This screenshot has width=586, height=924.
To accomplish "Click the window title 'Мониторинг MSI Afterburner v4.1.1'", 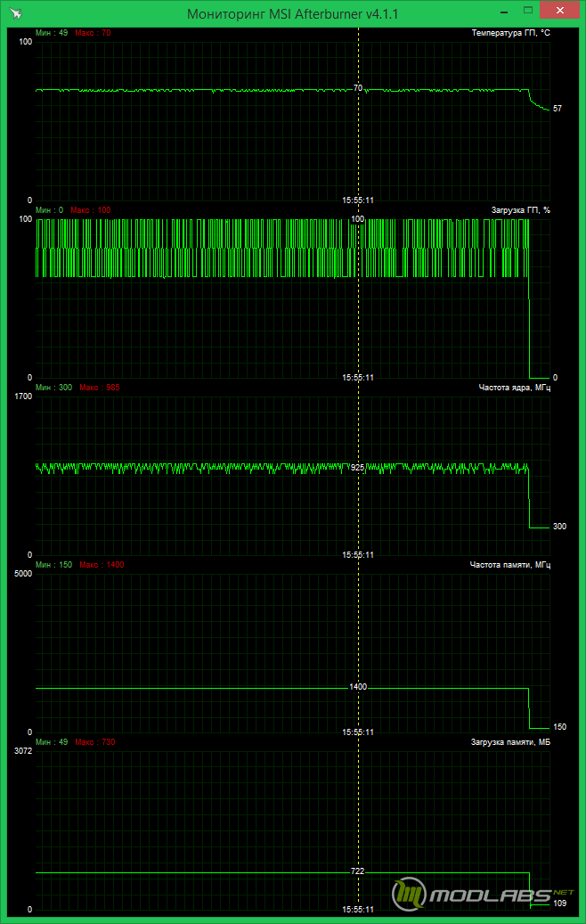I will 293,13.
